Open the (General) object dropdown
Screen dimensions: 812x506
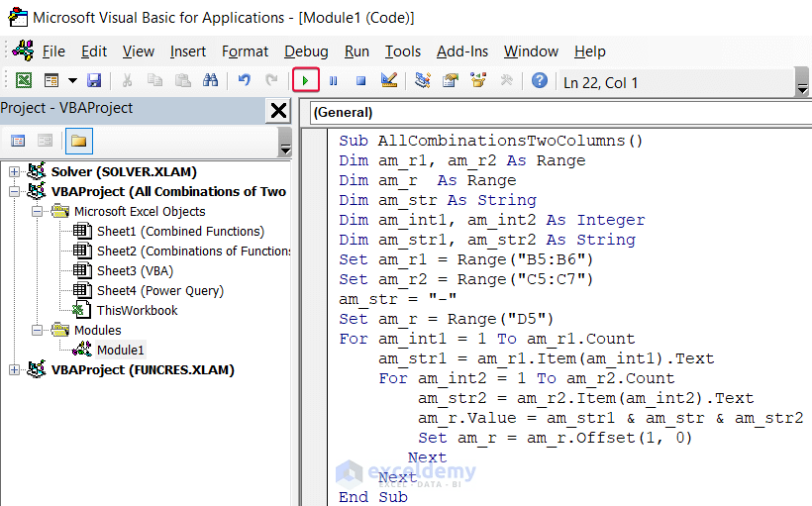click(560, 112)
